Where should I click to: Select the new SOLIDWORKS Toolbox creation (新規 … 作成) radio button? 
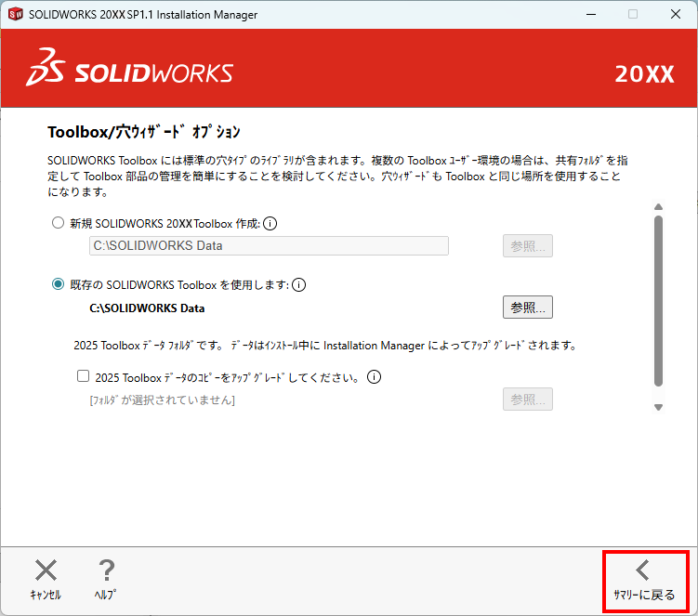58,223
